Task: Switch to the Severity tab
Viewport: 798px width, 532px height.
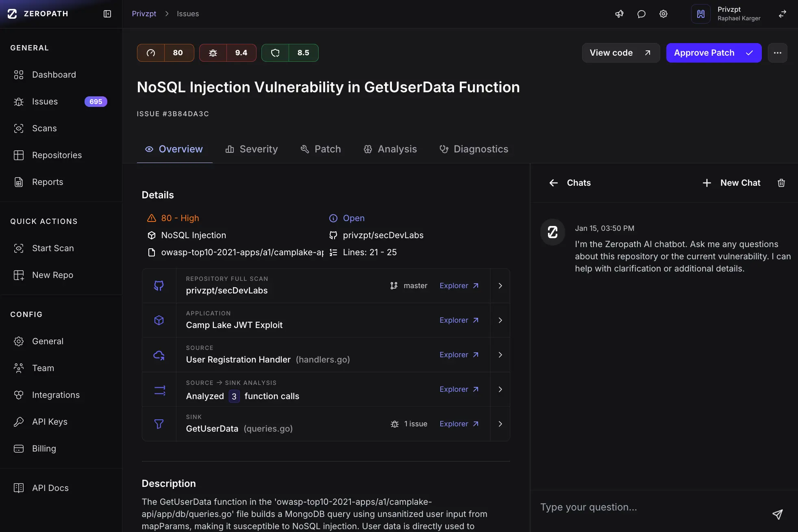Action: [252, 149]
